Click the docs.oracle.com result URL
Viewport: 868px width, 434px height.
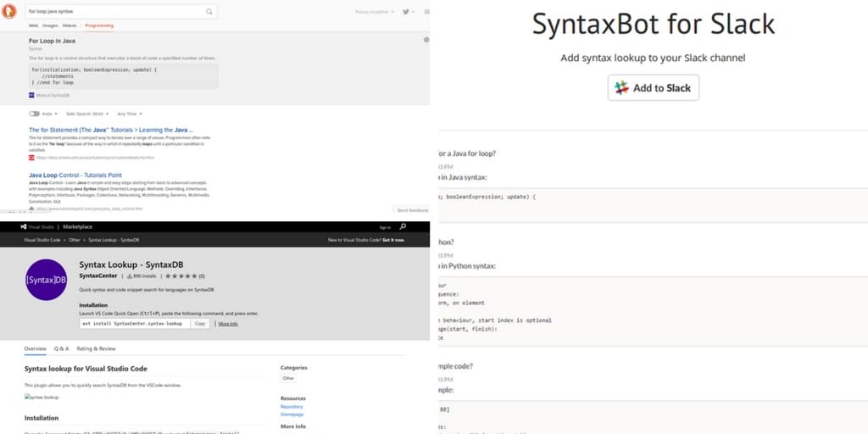[95, 158]
